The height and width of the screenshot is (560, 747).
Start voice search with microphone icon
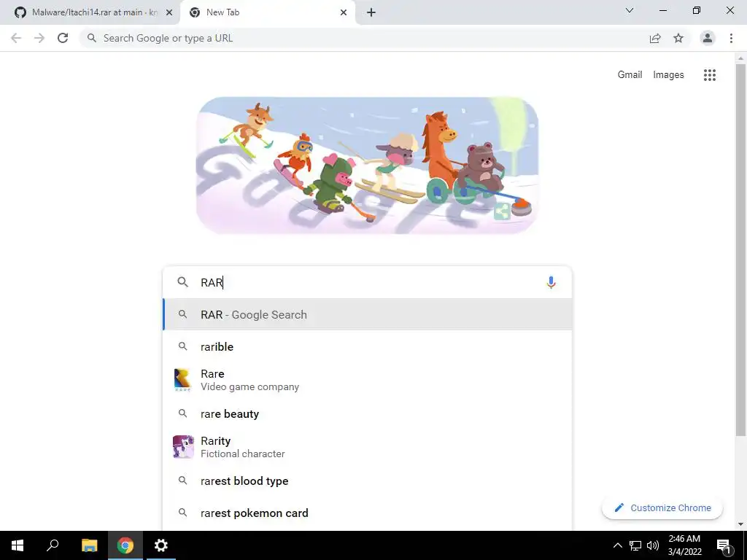click(x=551, y=282)
